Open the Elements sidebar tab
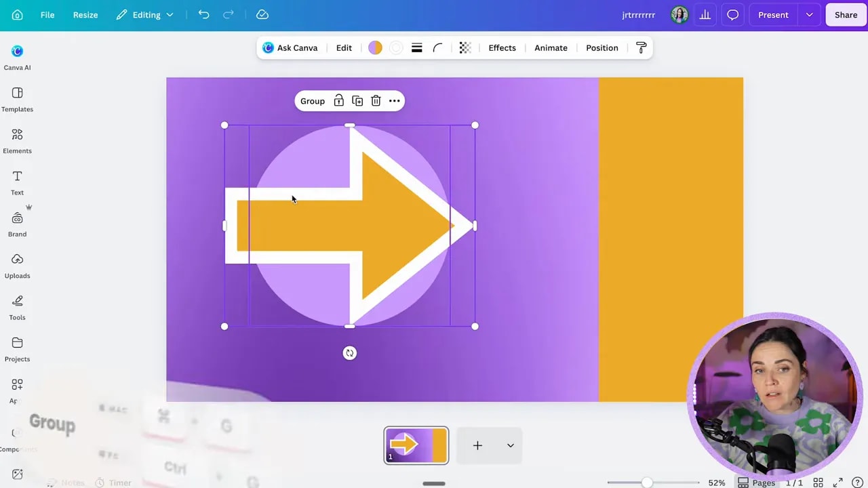Screen dimensions: 868x488 [17, 142]
